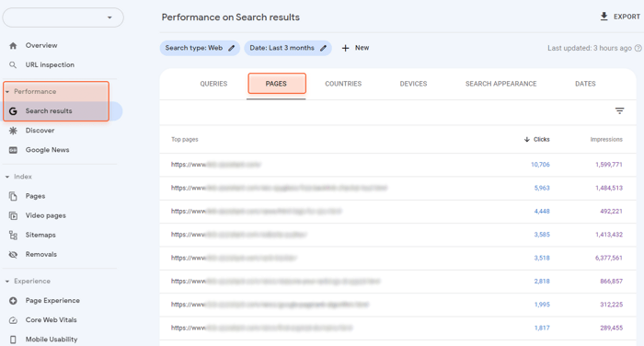The width and height of the screenshot is (644, 346).
Task: Select page row with 3,585 clicks
Action: tap(397, 235)
